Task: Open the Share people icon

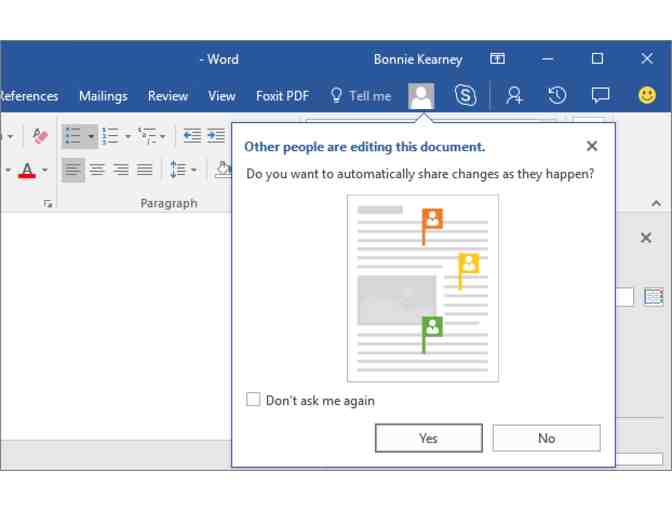Action: (x=514, y=96)
